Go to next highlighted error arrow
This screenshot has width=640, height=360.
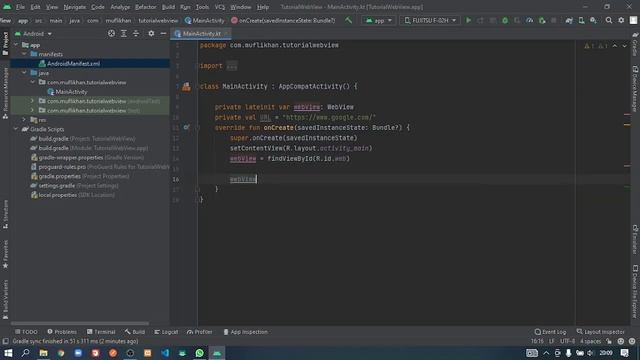(624, 46)
